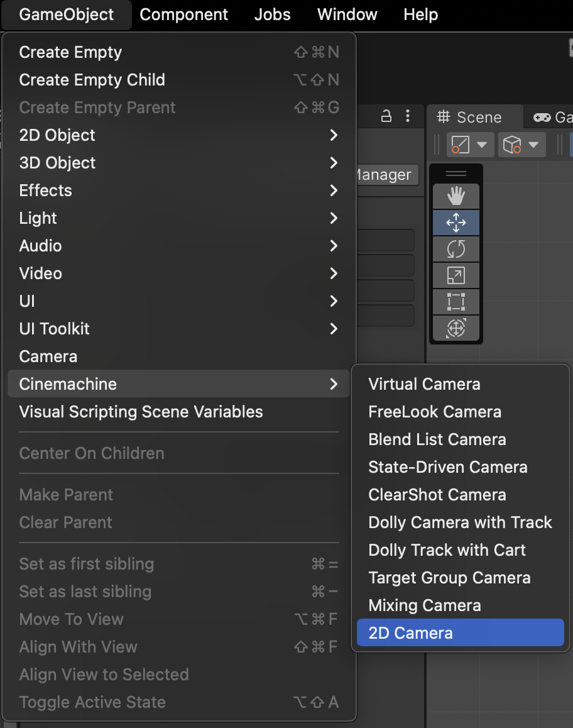Select the Rect tool
The height and width of the screenshot is (728, 573).
(456, 302)
